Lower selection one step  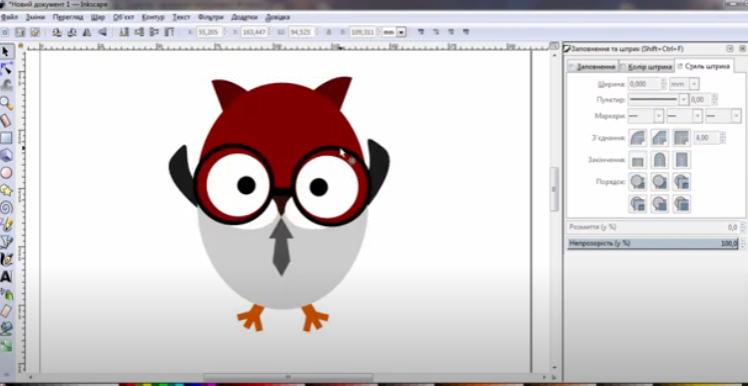point(139,32)
